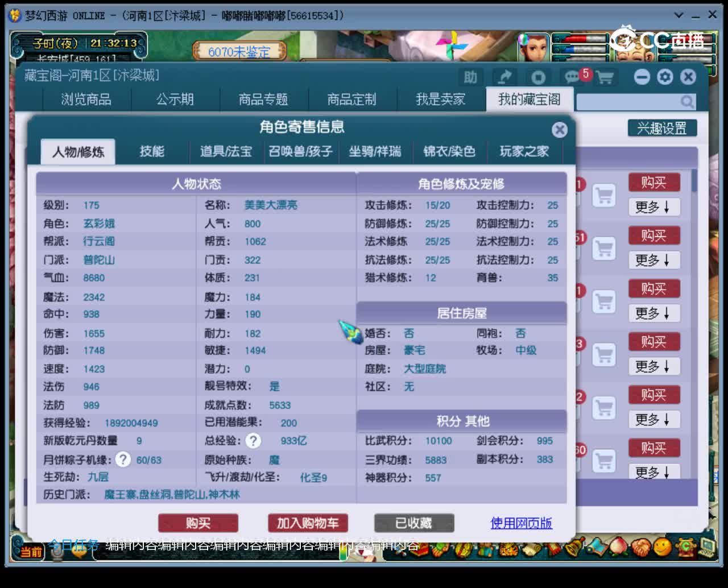Click the computer monitor icon in game toolbar

708,547
